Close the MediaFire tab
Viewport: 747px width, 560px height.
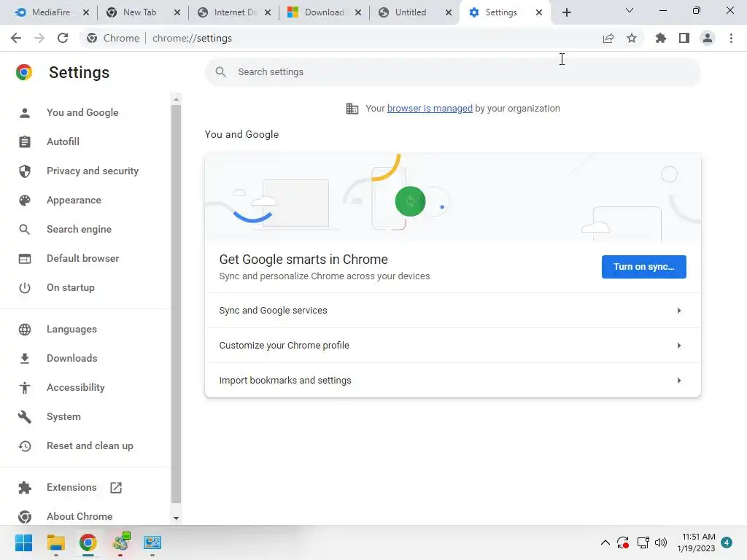86,12
